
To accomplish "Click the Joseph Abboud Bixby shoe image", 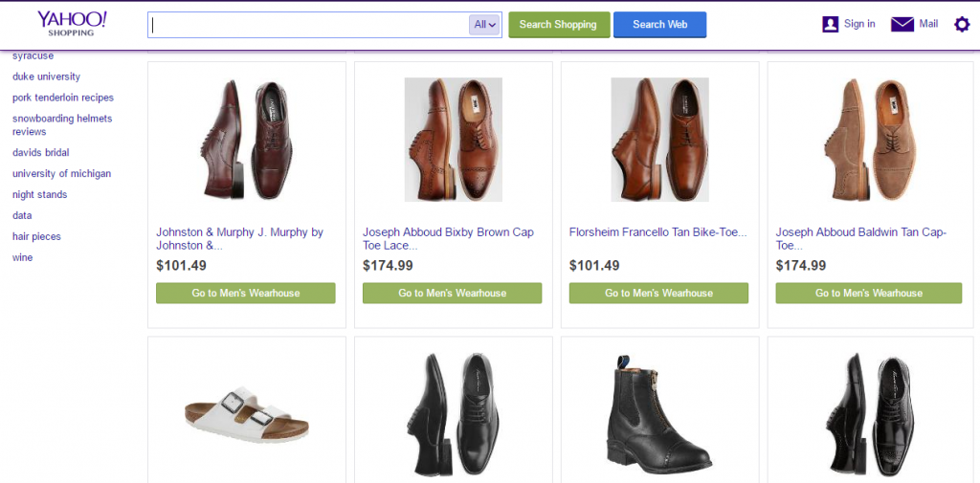I will [x=453, y=140].
